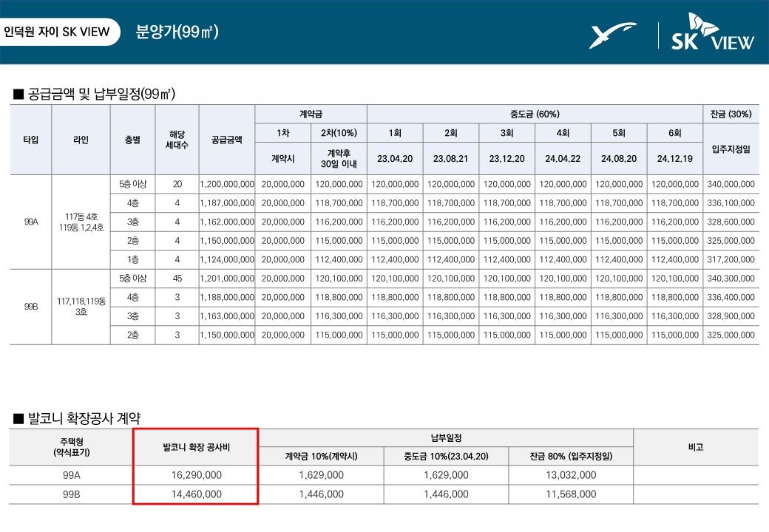This screenshot has height=532, width=769.
Task: Select the '99A' row label in the balcony table
Action: 72,475
